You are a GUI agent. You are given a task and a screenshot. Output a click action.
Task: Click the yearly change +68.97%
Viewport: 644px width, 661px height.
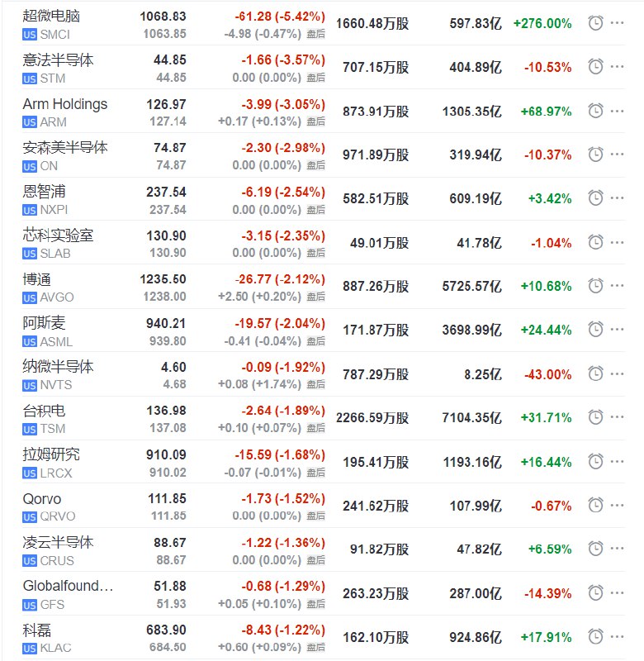click(x=547, y=112)
